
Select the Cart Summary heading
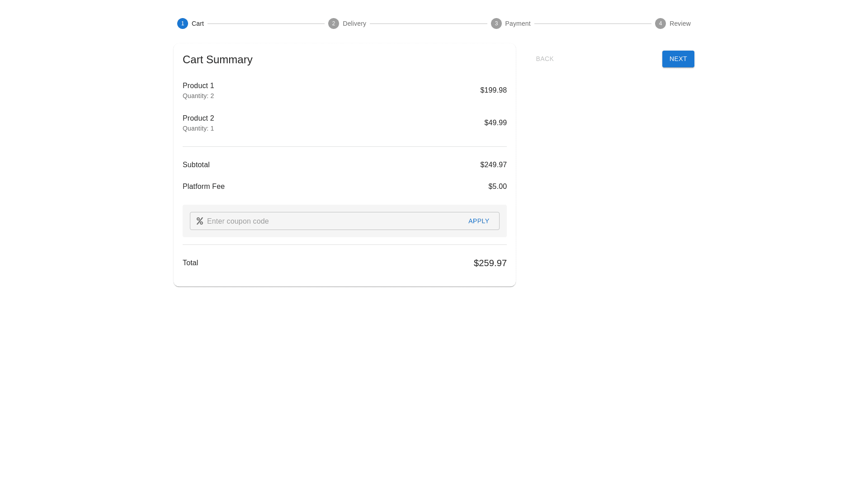217,59
